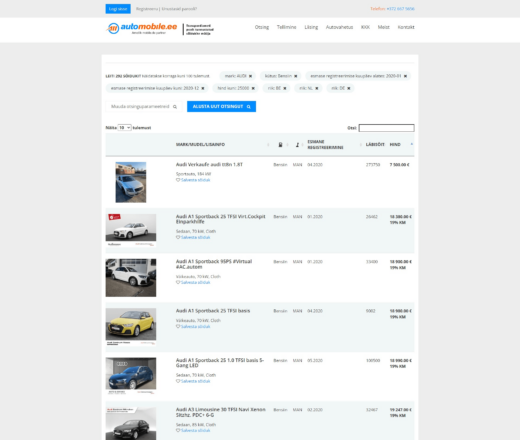The width and height of the screenshot is (520, 440).
Task: Open the Kontakt menu item
Action: click(x=406, y=27)
